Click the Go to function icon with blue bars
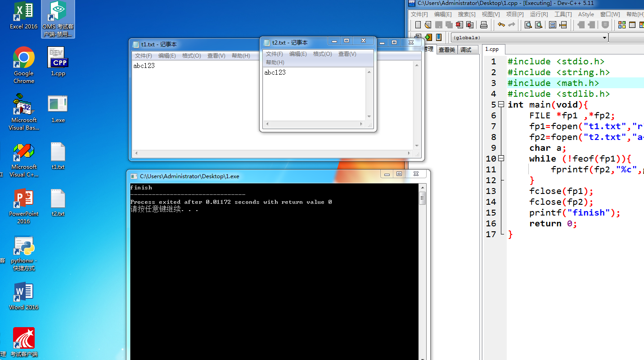Screen dimensions: 644x360 (553, 25)
